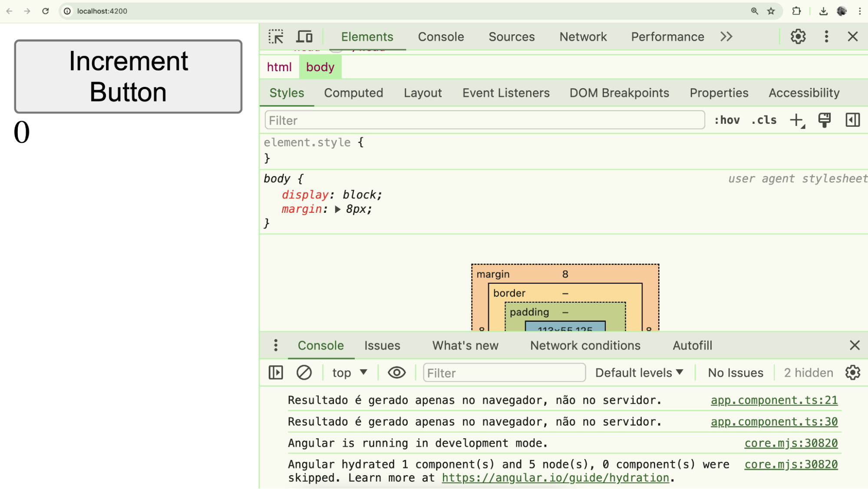Toggle the .cls class editor button

pyautogui.click(x=764, y=120)
